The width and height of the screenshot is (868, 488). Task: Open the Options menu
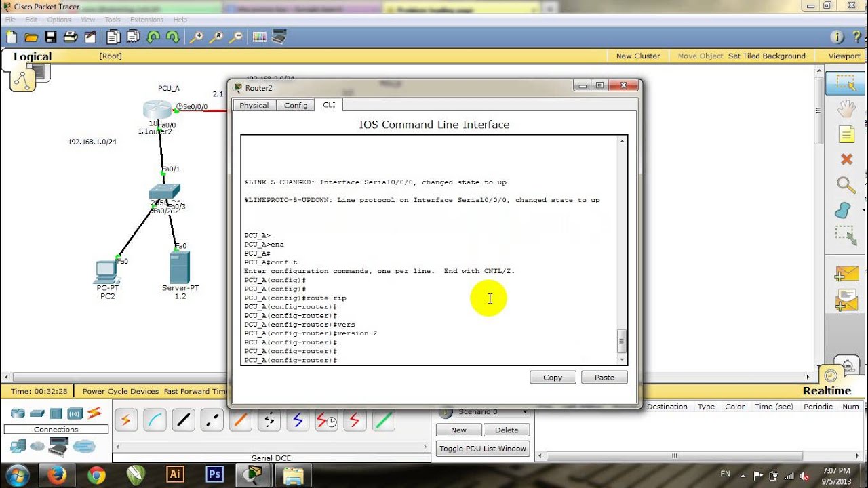point(59,20)
